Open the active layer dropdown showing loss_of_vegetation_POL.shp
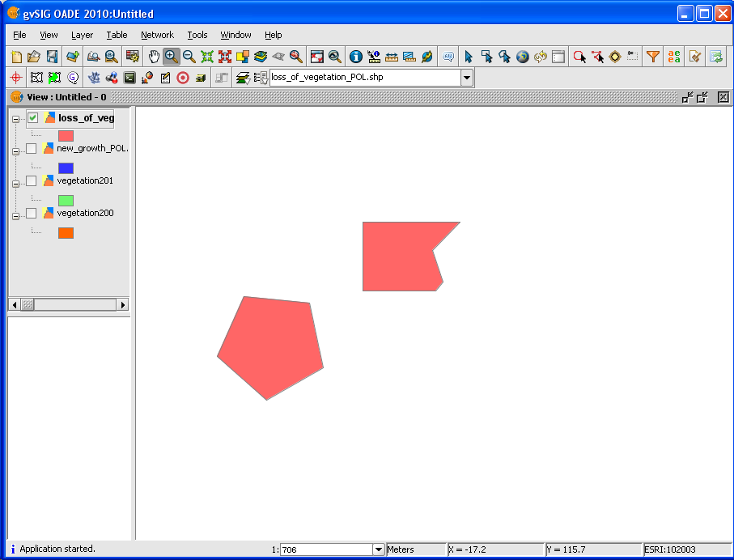 click(x=466, y=77)
